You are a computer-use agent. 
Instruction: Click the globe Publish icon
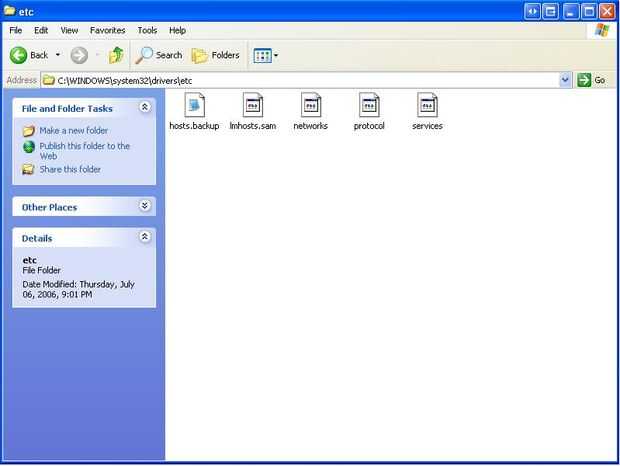click(x=28, y=147)
